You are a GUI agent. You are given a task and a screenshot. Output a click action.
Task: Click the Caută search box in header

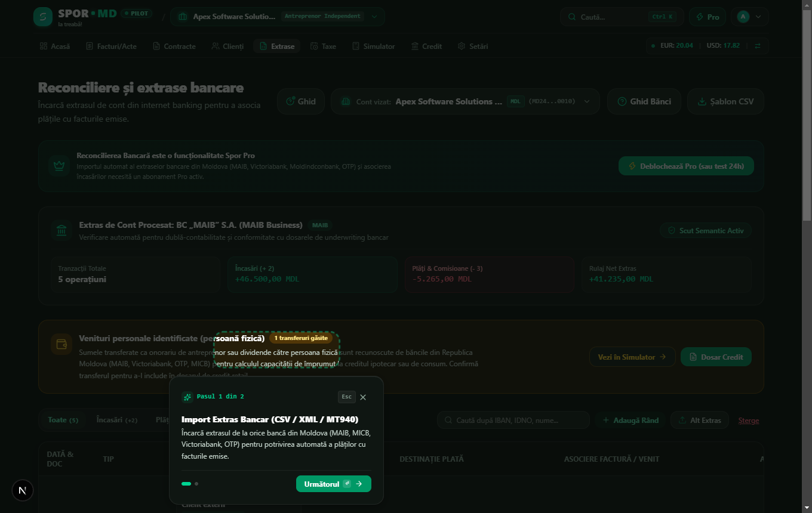tap(622, 17)
